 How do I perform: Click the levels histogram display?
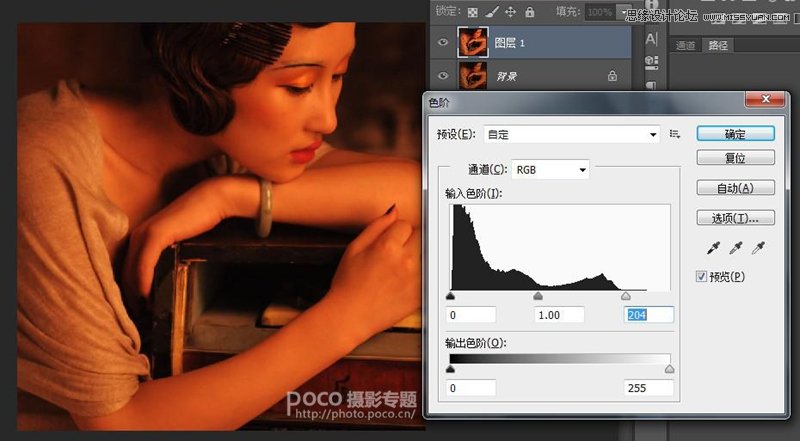pos(560,248)
